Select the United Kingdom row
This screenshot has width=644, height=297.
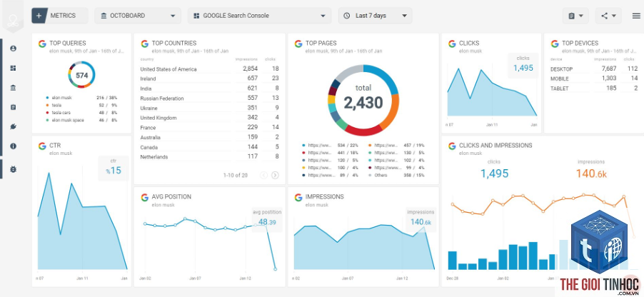[x=209, y=118]
